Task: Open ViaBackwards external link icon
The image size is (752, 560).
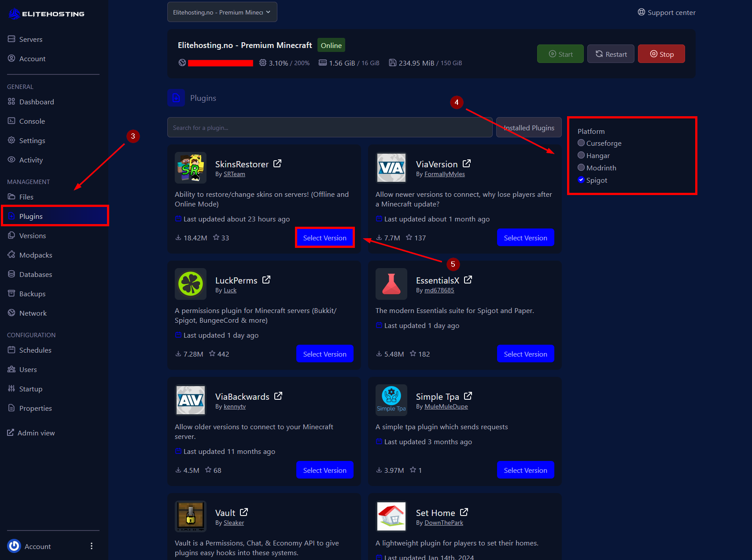Action: click(x=278, y=396)
